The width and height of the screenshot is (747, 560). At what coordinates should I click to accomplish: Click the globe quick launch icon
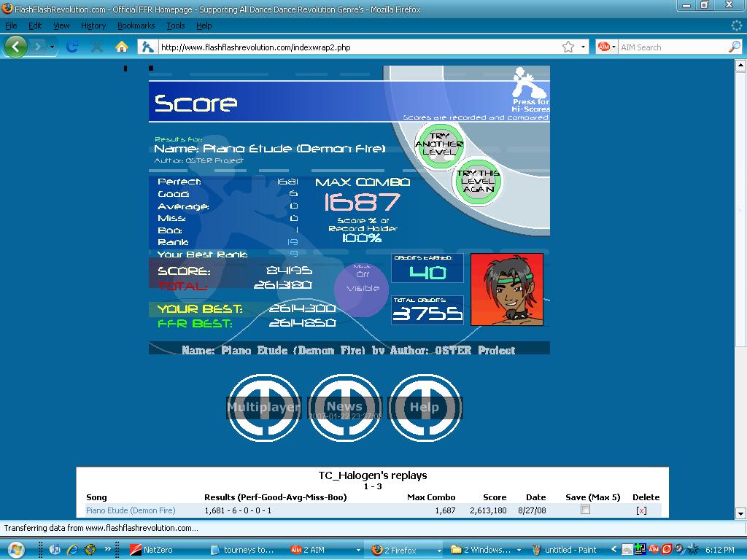(x=90, y=550)
